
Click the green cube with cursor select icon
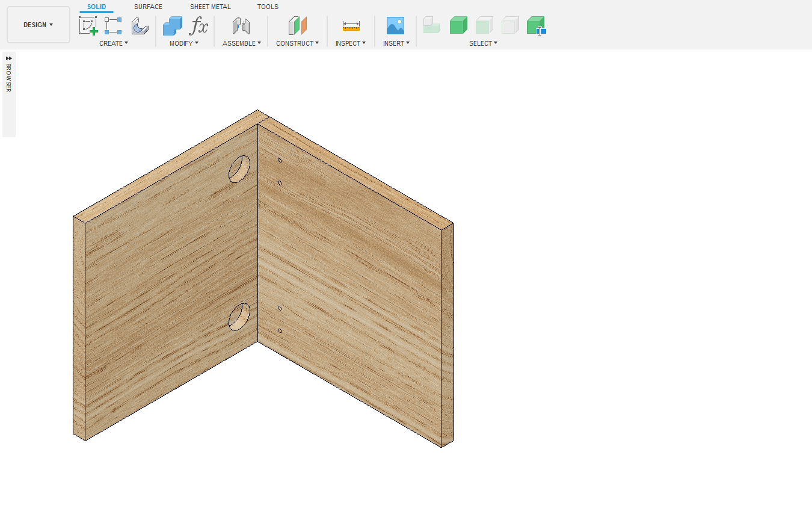point(535,26)
